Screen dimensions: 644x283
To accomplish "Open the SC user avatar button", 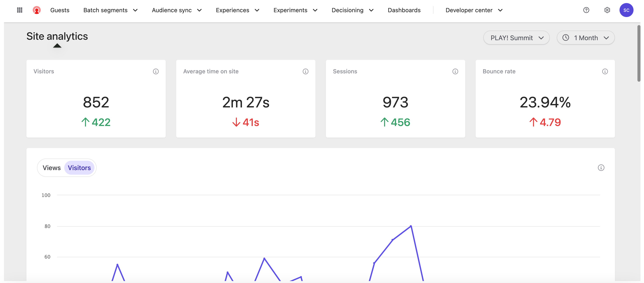I will (x=626, y=10).
